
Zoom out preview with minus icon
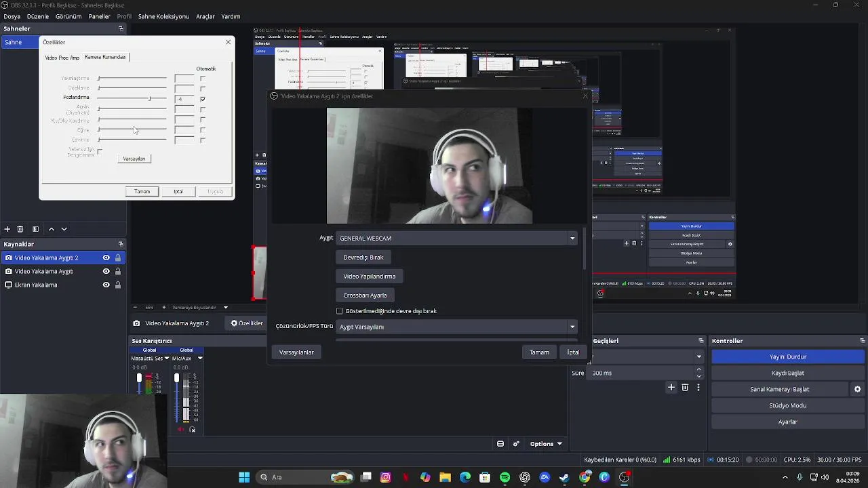coord(135,307)
